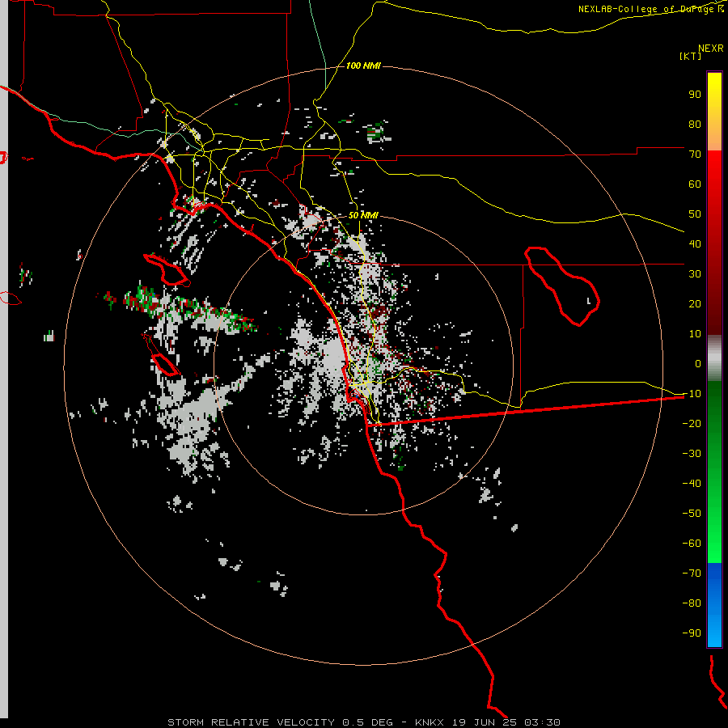Pick the bright red segment of the color bar

tap(714, 243)
